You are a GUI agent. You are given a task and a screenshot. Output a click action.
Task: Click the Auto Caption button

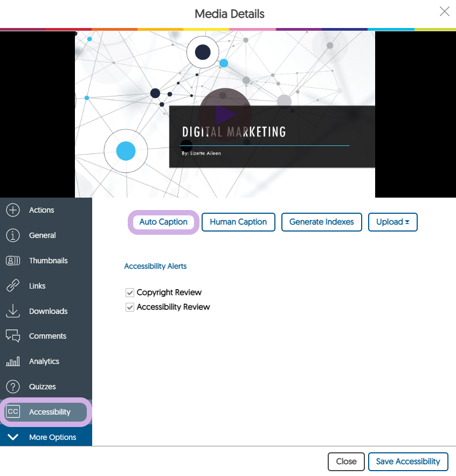[x=163, y=222]
